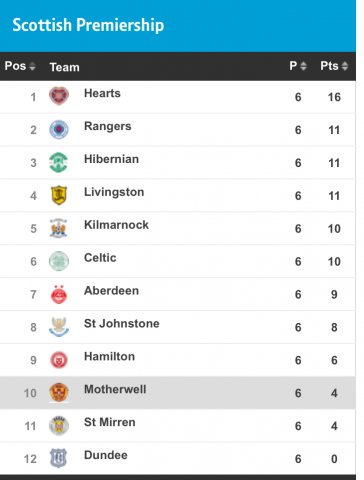Image resolution: width=364 pixels, height=480 pixels.
Task: Open the St Mirren team link
Action: [x=110, y=422]
